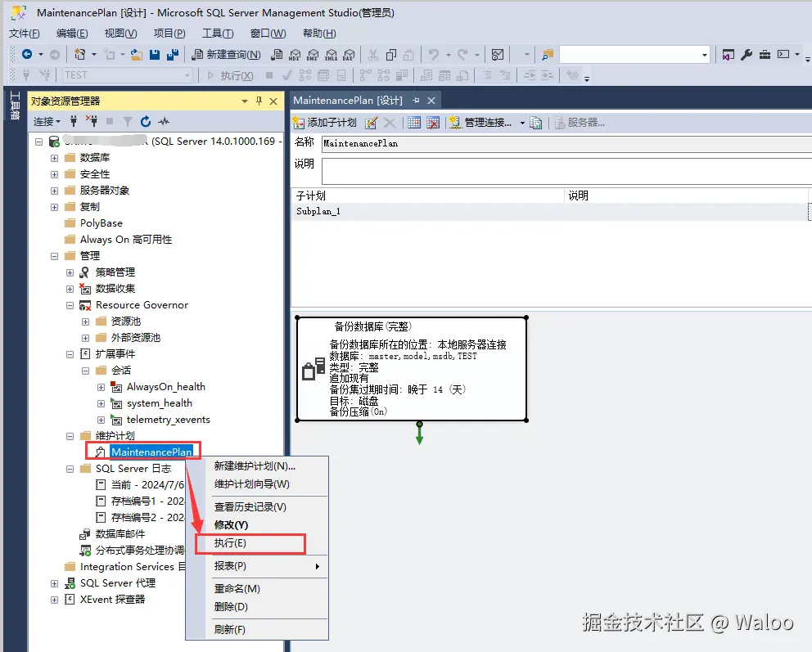
Task: Open the 文件(F) menu
Action: click(x=25, y=33)
